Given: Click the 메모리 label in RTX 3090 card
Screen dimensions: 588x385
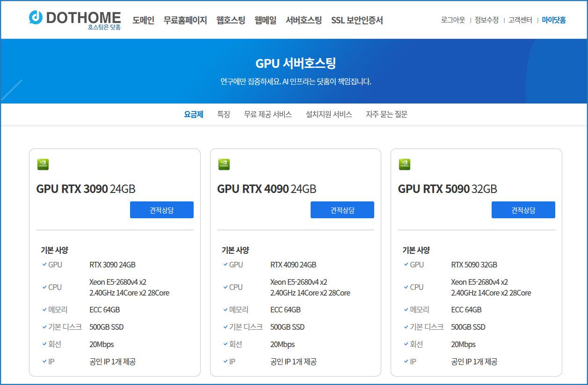Looking at the screenshot, I should click(58, 310).
